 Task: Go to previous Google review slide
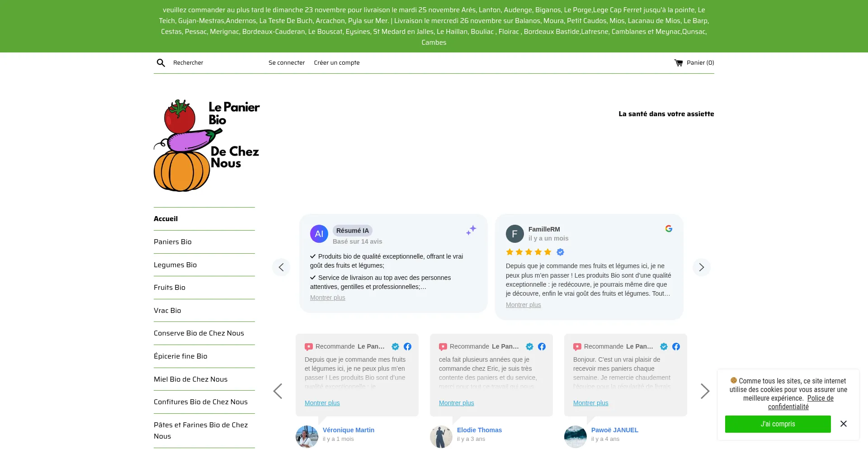pyautogui.click(x=281, y=267)
